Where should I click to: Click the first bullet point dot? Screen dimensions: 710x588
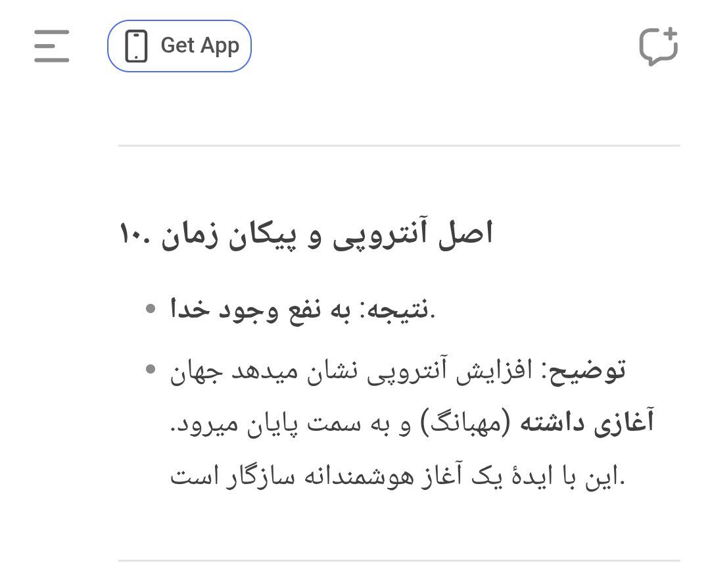pyautogui.click(x=151, y=309)
